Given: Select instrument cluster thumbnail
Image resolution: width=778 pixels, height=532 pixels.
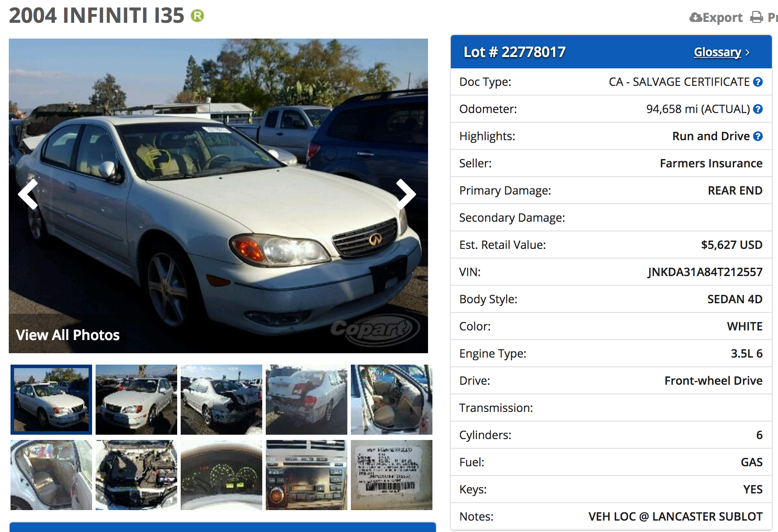Looking at the screenshot, I should pyautogui.click(x=221, y=475).
